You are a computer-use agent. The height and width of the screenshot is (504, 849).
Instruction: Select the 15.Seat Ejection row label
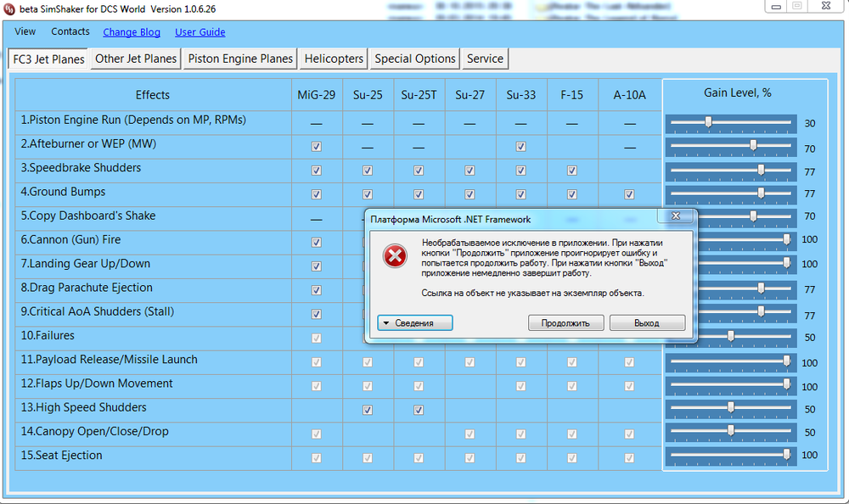pyautogui.click(x=61, y=456)
